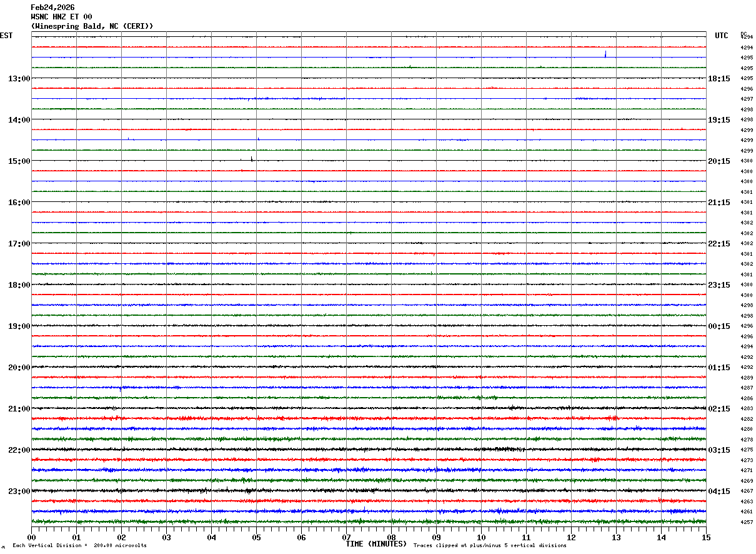This screenshot has width=756, height=554.
Task: Click minute axis tick label 05
Action: 256,538
